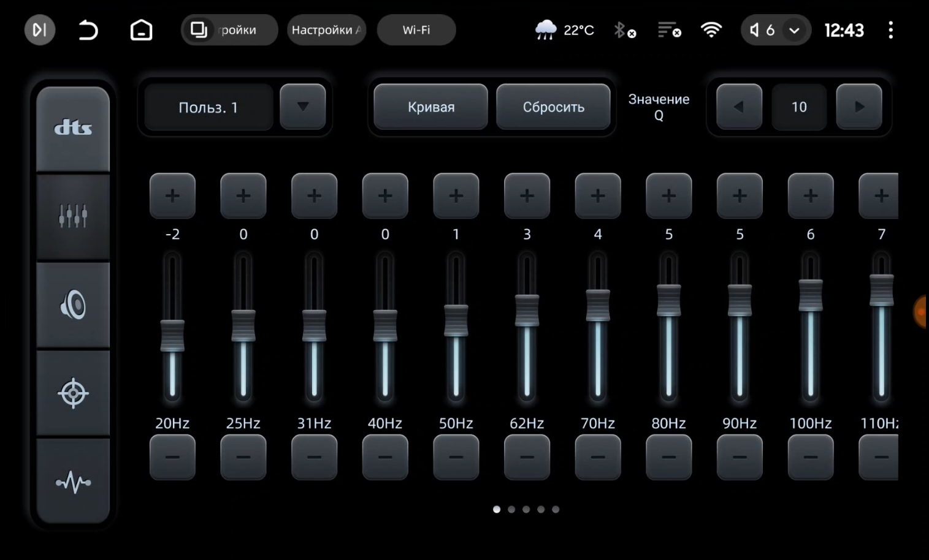Click the Кривая button
The height and width of the screenshot is (560, 929).
(430, 107)
